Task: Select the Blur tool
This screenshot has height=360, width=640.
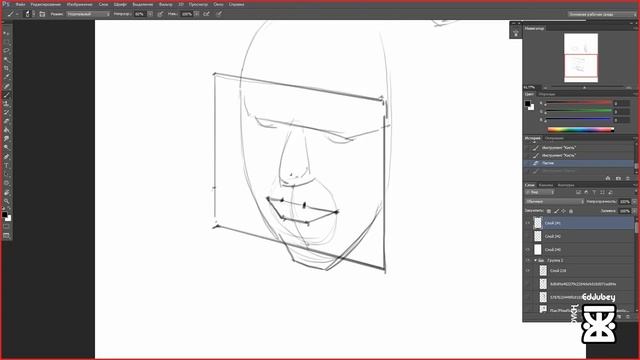Action: (7, 139)
